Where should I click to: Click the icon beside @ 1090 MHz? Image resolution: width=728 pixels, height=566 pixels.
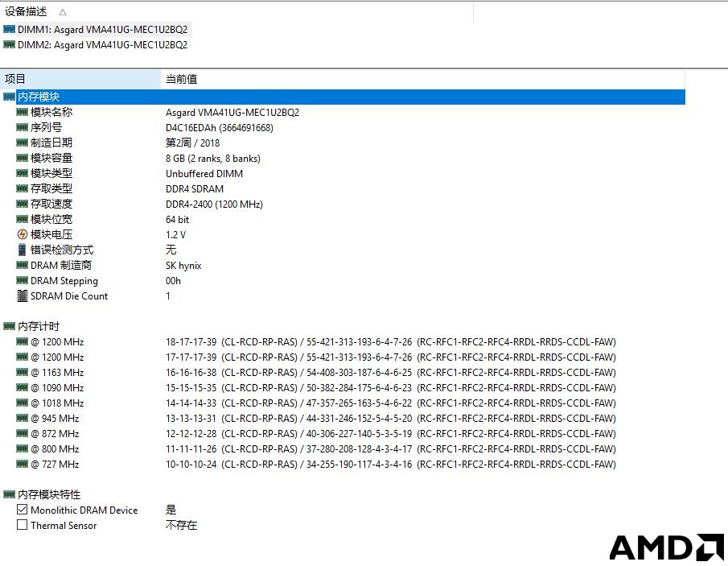[23, 387]
